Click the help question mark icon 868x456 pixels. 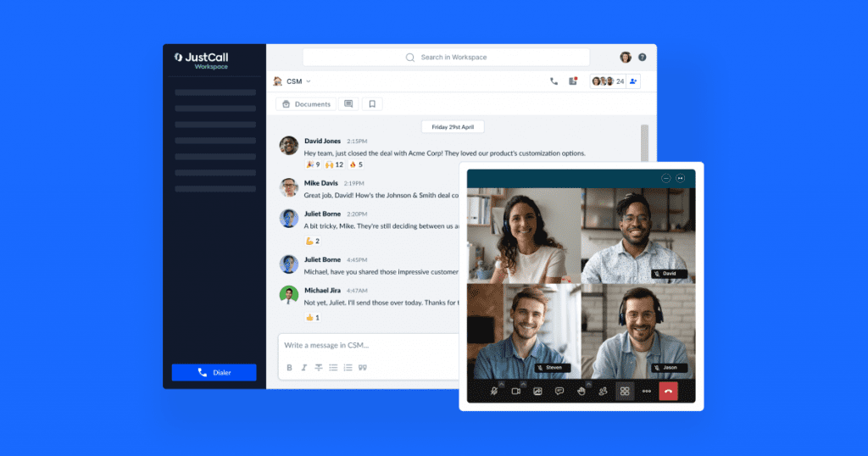(643, 57)
